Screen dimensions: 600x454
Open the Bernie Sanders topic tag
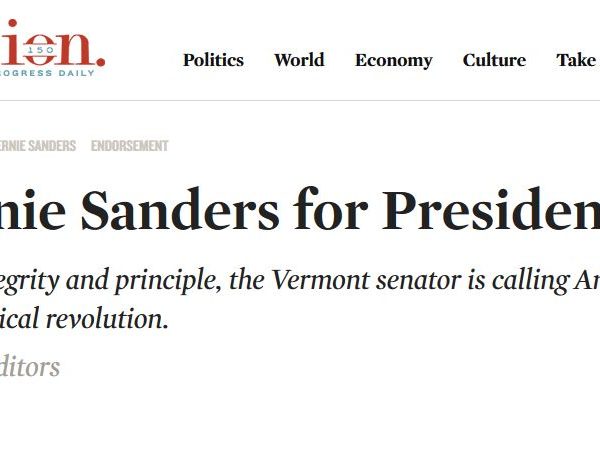pyautogui.click(x=38, y=146)
